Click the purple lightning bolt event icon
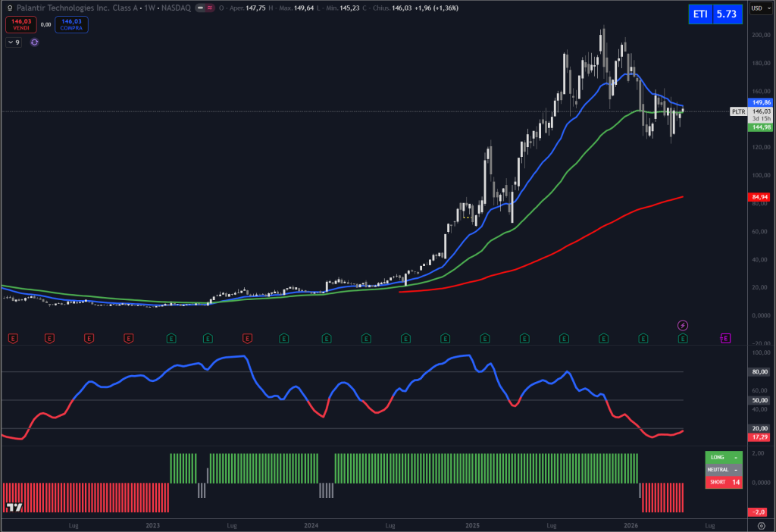Viewport: 776px width, 532px height. (x=683, y=325)
